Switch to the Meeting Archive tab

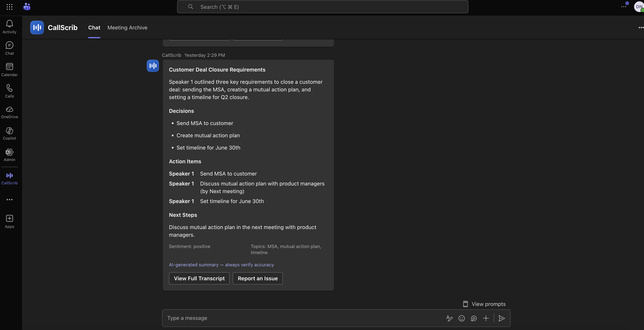click(127, 28)
